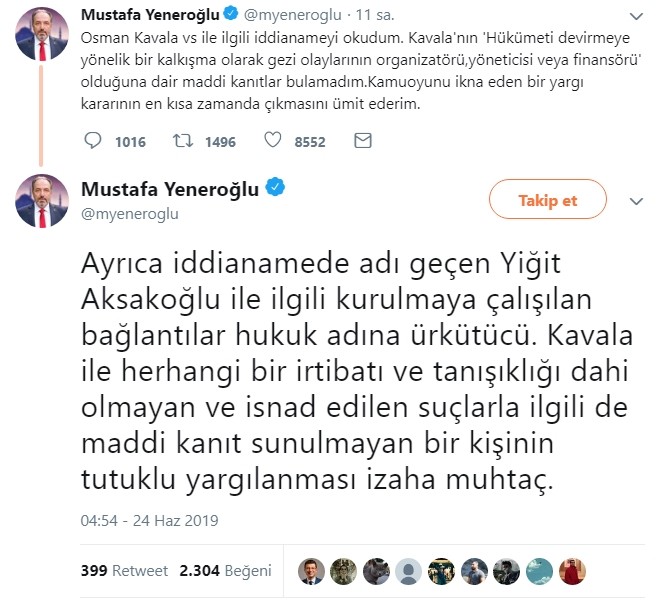Open top tweet author's profile picture

tap(42, 34)
